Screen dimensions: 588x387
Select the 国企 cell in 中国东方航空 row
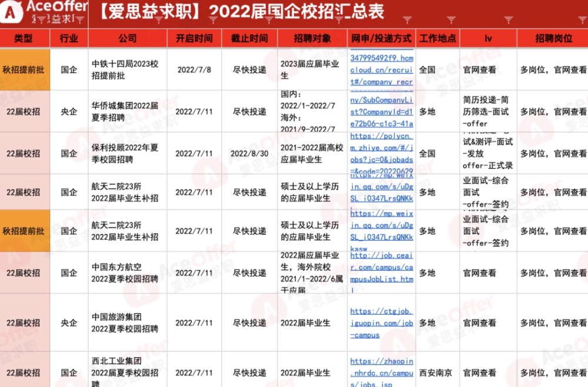pyautogui.click(x=69, y=273)
